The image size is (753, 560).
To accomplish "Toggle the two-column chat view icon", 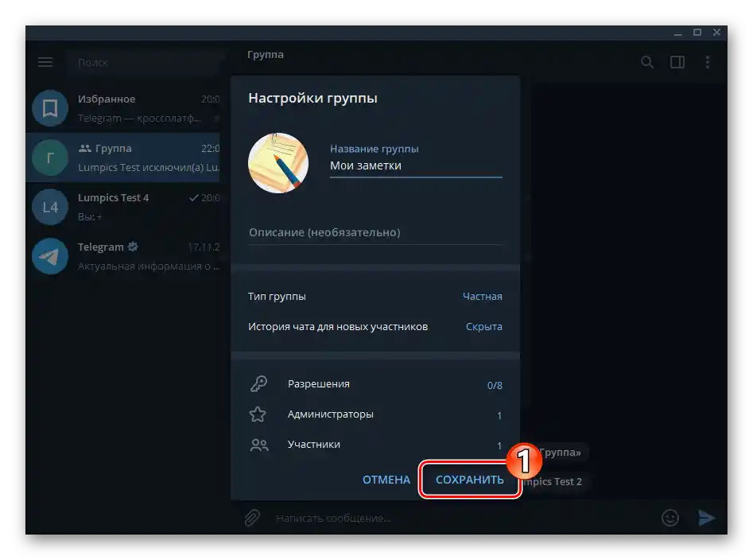I will click(677, 61).
